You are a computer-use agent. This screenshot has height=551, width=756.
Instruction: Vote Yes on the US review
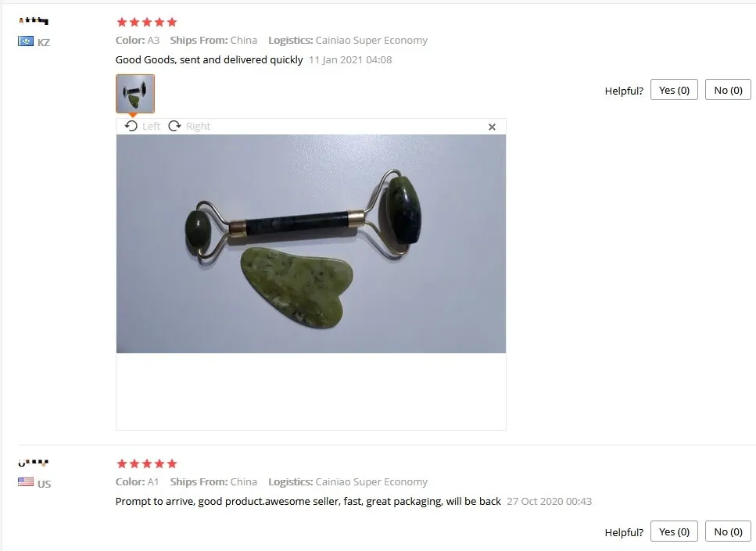(x=674, y=531)
